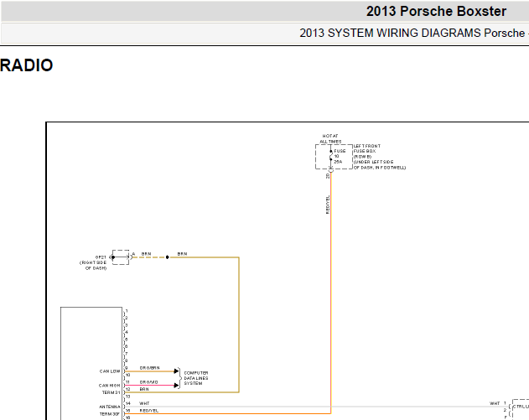Click the 'ORG/VIO' wire label at pin 11
The width and height of the screenshot is (529, 420).
(x=148, y=382)
